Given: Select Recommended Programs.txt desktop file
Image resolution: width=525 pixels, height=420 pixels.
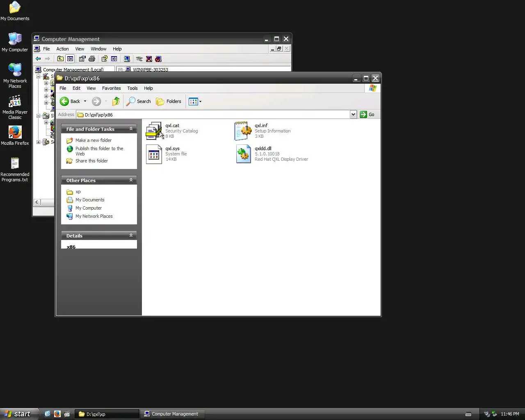Looking at the screenshot, I should [x=15, y=169].
